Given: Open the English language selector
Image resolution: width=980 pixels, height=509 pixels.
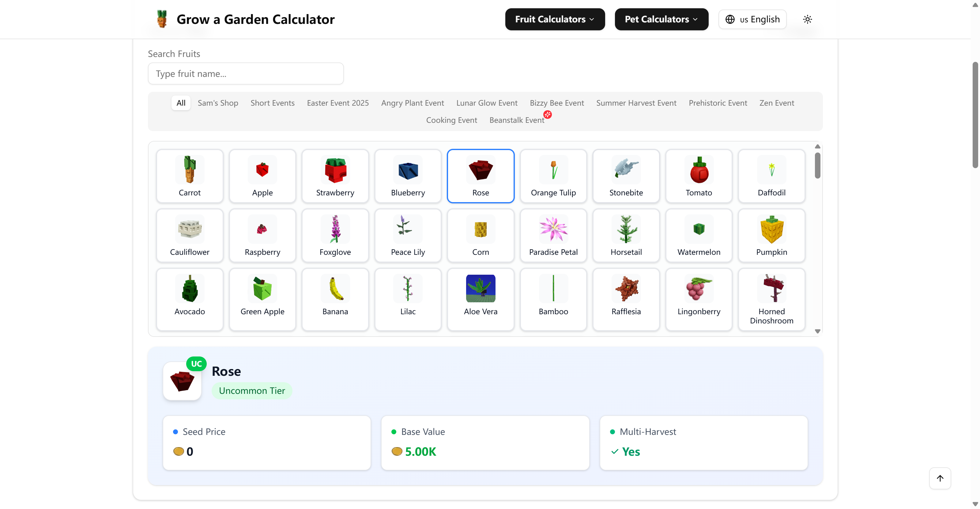Looking at the screenshot, I should point(752,19).
